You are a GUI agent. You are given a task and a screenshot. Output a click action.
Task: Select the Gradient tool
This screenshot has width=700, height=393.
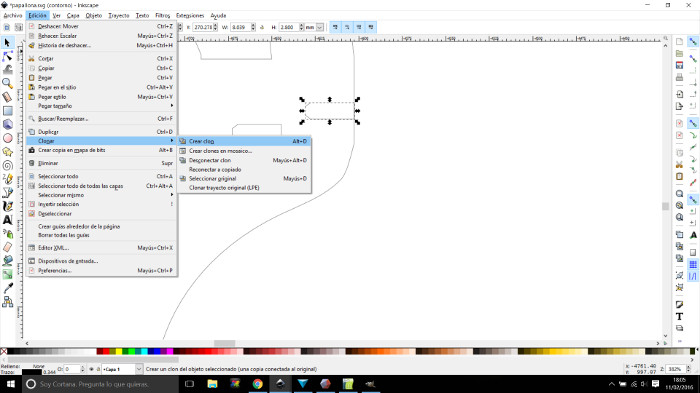7,274
